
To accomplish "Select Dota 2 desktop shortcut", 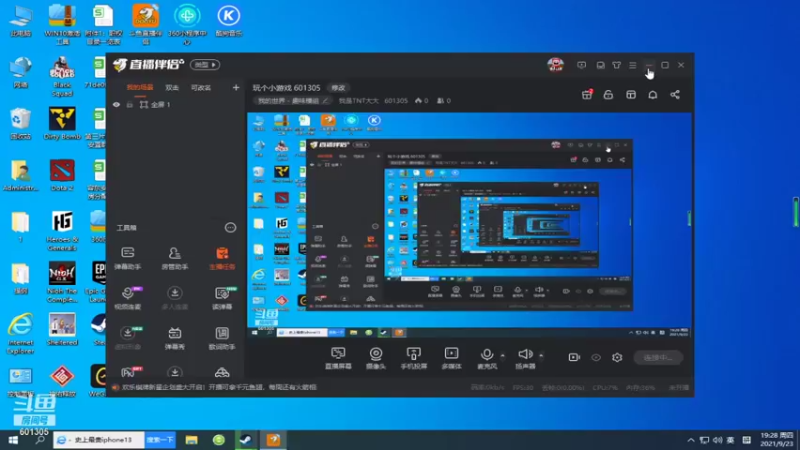I will click(x=62, y=175).
